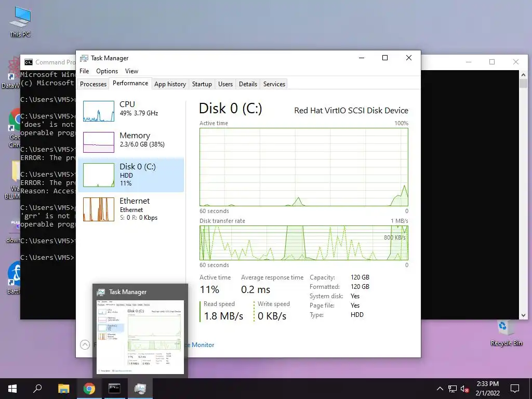This screenshot has width=532, height=399.
Task: Open taskbar Search
Action: [37, 389]
